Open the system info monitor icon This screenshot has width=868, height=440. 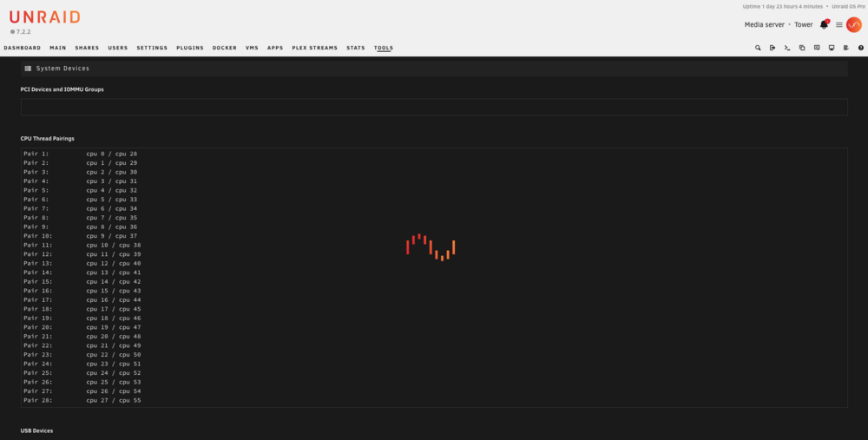pyautogui.click(x=832, y=48)
